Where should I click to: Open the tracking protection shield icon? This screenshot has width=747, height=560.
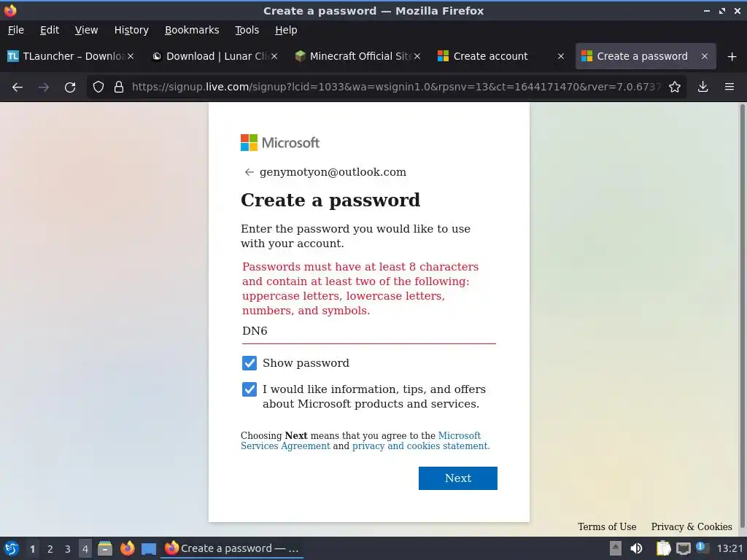pos(98,87)
